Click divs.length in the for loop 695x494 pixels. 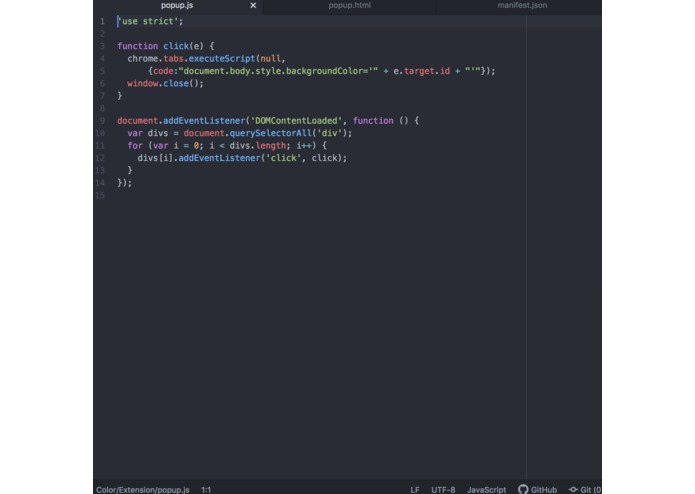(x=258, y=145)
